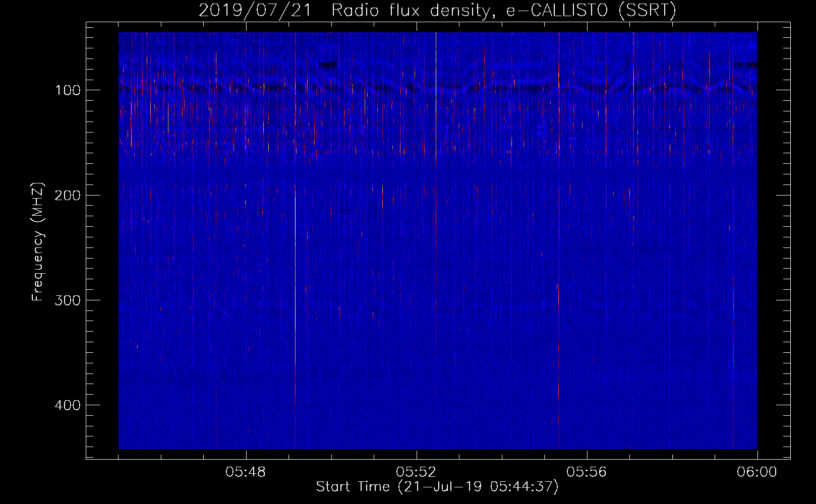Click the '05:48' time tick label

point(246,472)
